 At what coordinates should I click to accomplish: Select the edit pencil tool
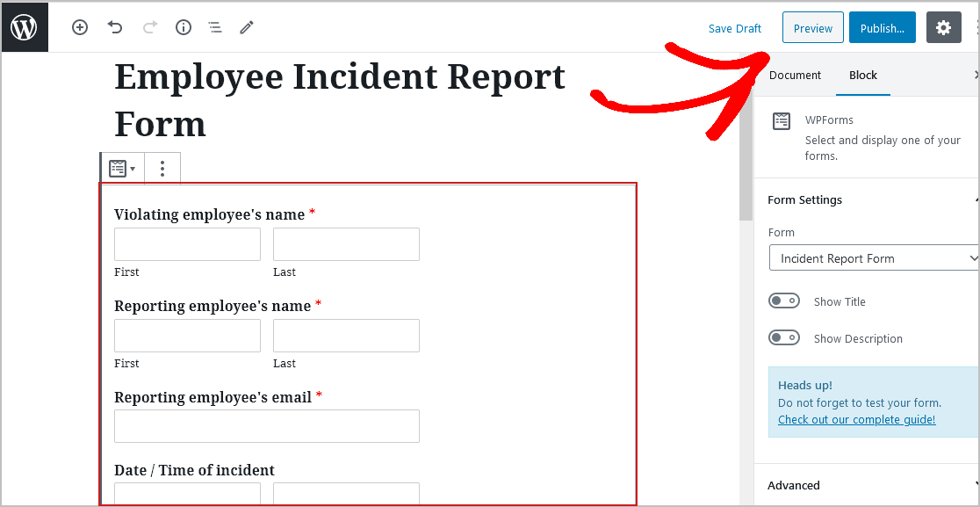point(247,27)
